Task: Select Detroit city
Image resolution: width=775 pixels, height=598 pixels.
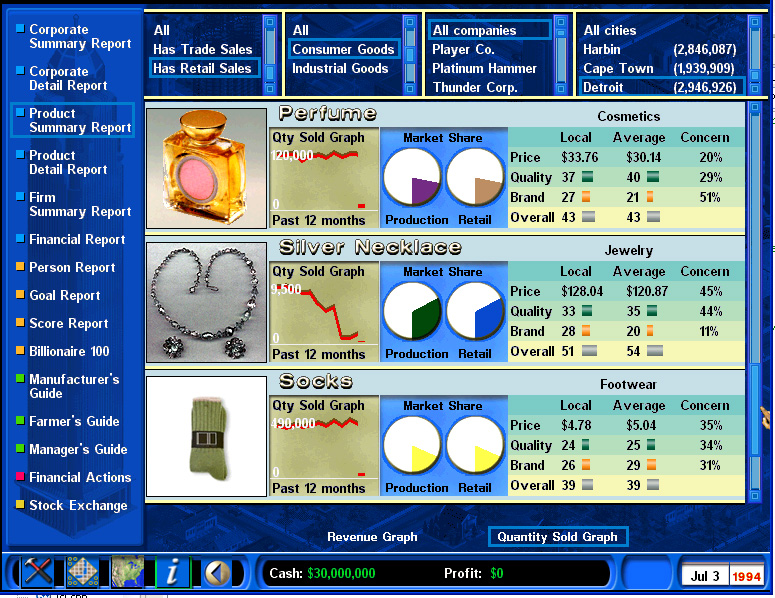Action: (662, 87)
